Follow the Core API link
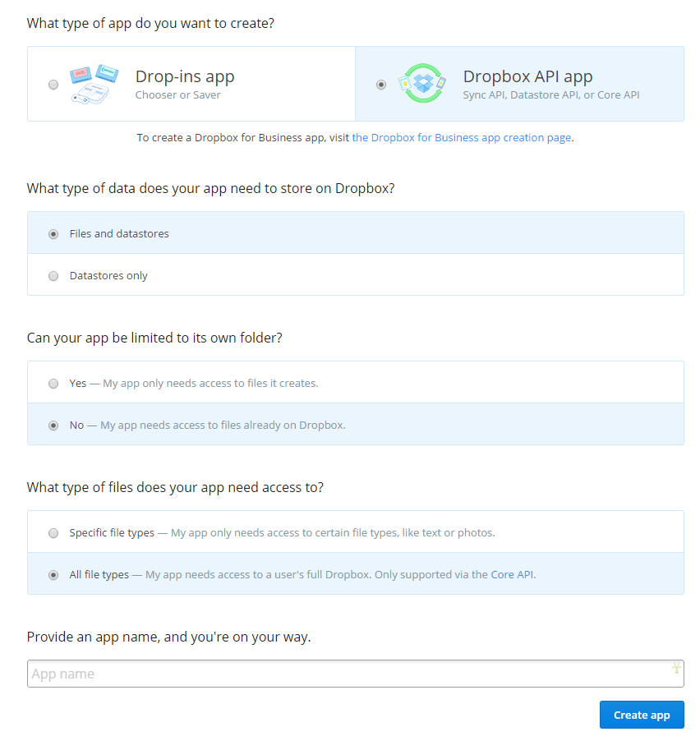 [x=512, y=574]
